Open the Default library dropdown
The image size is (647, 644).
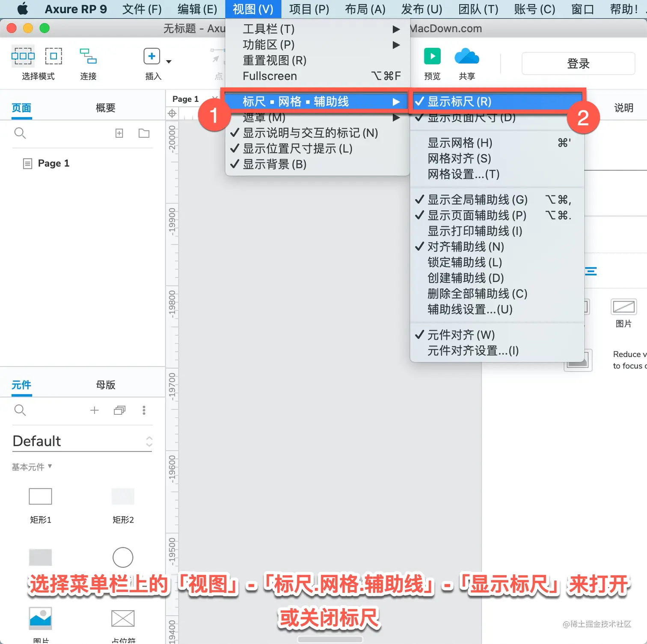[82, 441]
